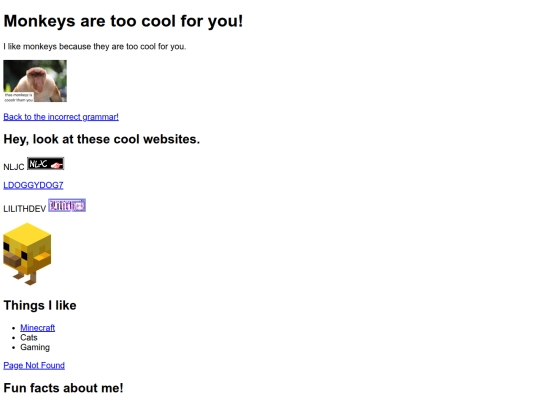Open the LDOGGYDOG7 website link
The width and height of the screenshot is (540, 405).
point(33,185)
